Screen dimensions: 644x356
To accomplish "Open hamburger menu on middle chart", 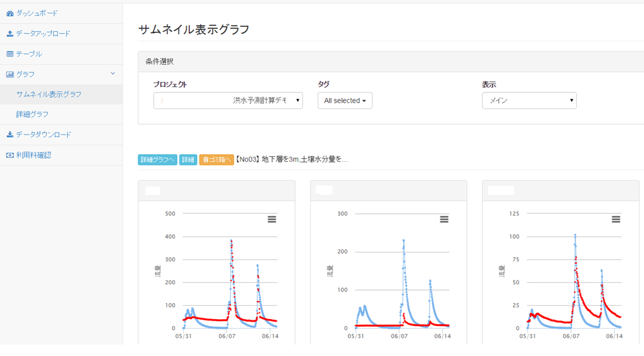I will [444, 219].
